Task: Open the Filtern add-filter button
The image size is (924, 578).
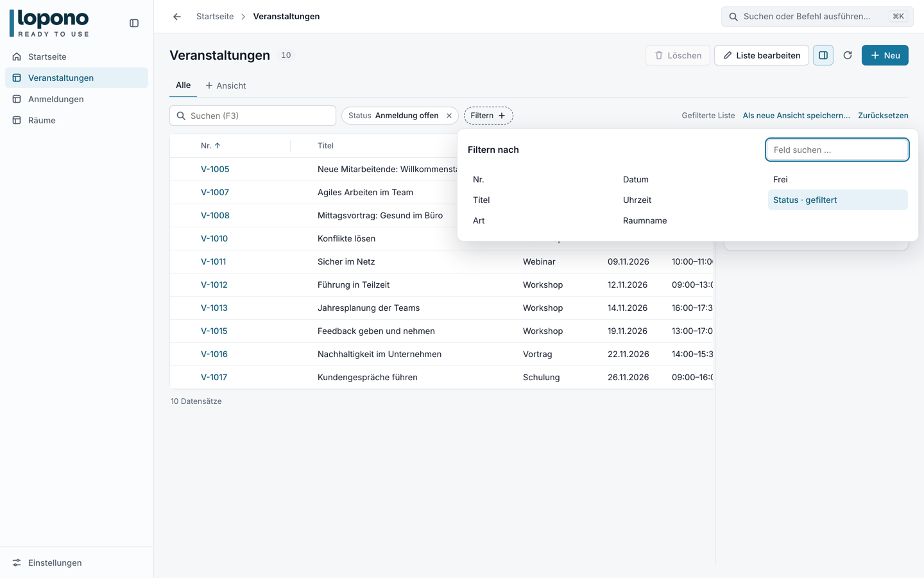Action: pyautogui.click(x=488, y=116)
